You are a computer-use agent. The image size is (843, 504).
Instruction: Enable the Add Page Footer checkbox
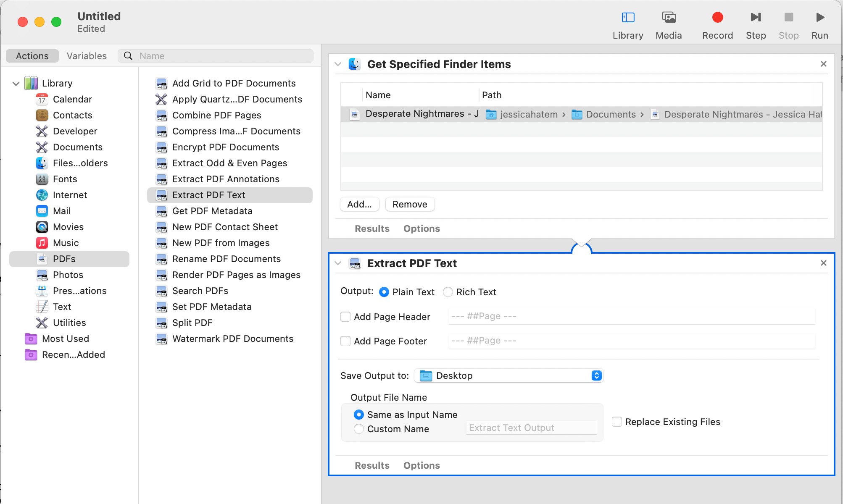point(345,341)
